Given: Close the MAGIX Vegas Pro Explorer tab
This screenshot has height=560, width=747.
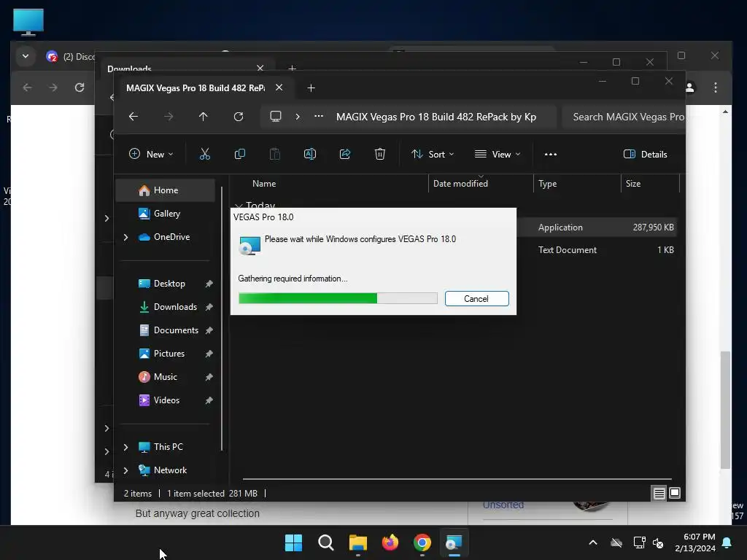Looking at the screenshot, I should 279,87.
